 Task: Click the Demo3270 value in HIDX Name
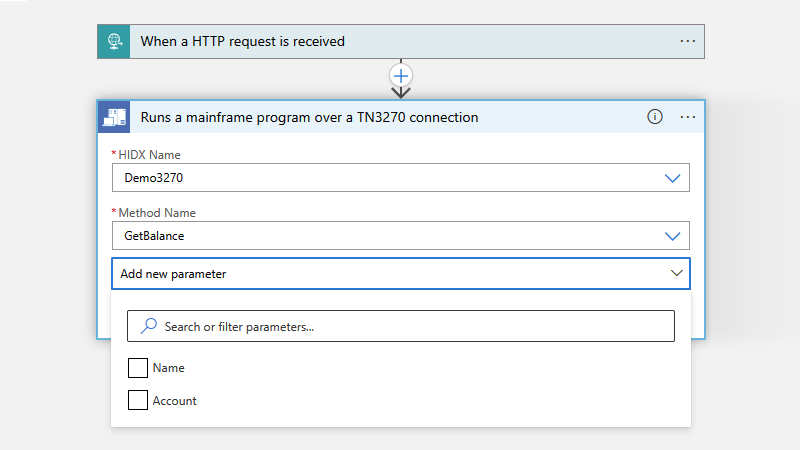pos(154,178)
